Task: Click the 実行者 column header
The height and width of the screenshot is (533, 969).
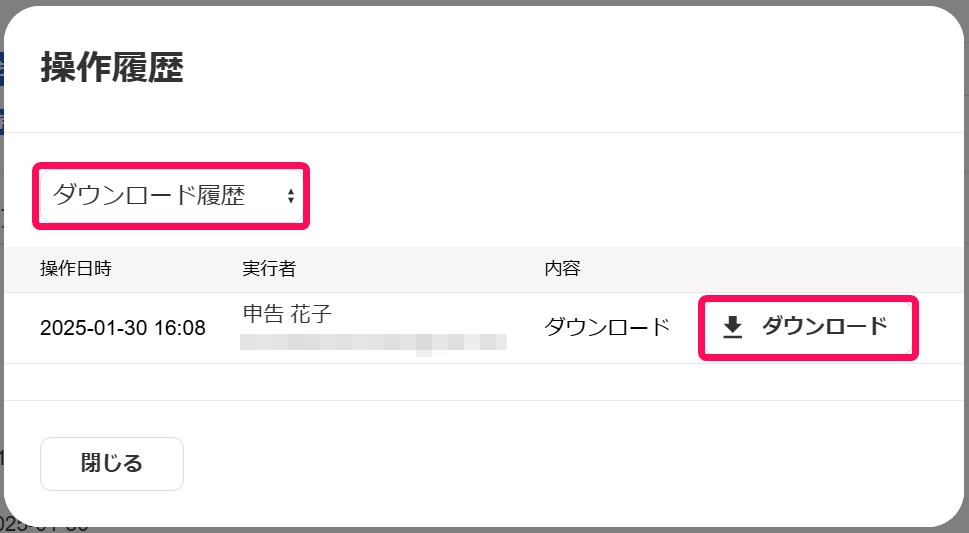Action: 269,269
